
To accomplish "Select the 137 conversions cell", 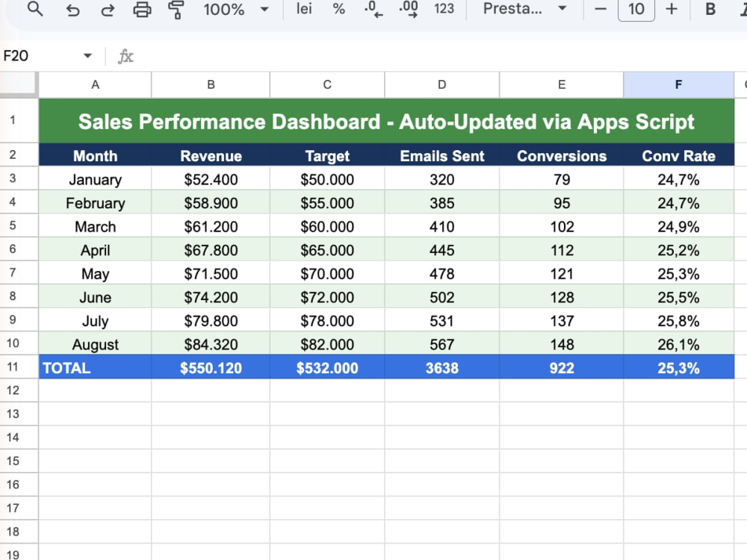I will pyautogui.click(x=562, y=320).
